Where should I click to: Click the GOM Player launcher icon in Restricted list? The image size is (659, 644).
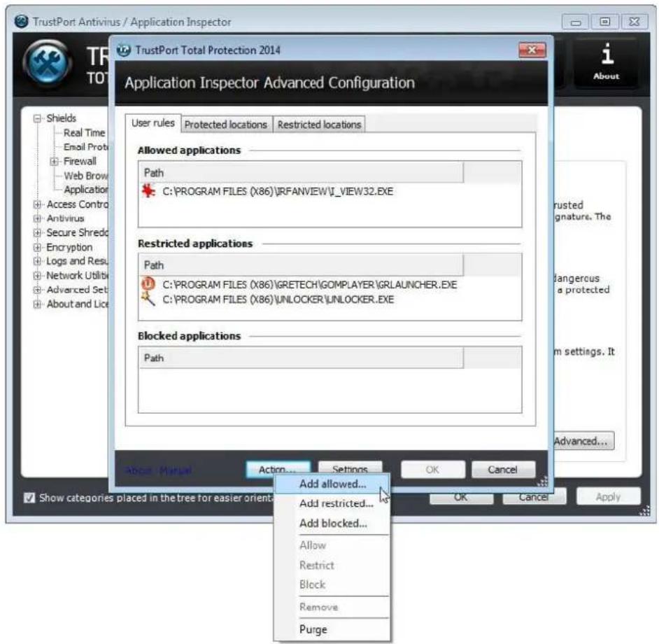[x=148, y=284]
